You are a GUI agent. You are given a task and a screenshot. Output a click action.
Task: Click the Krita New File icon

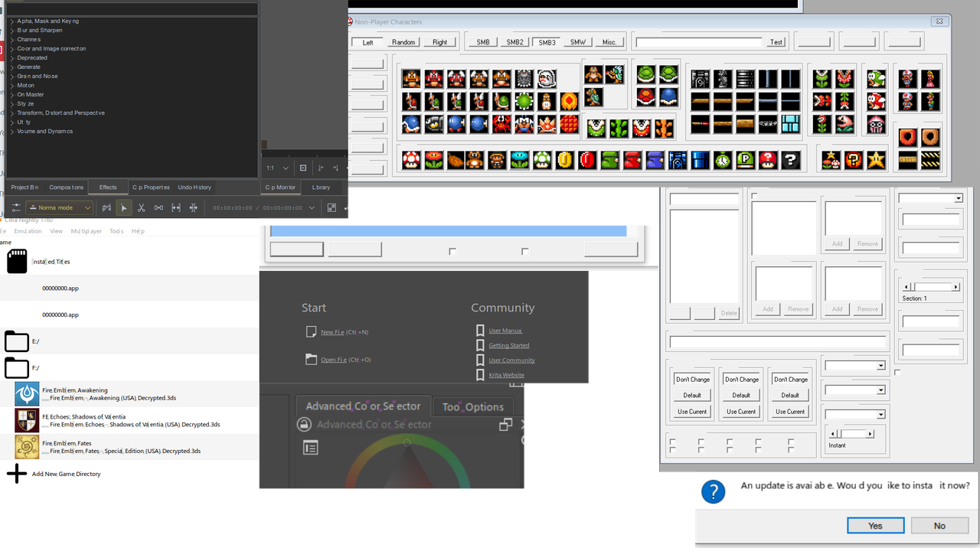[311, 332]
